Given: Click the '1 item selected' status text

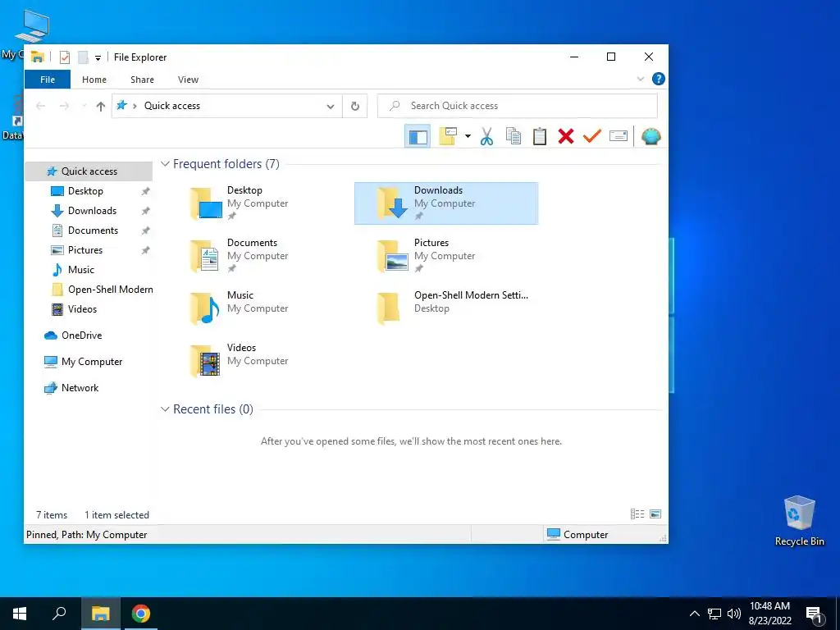Looking at the screenshot, I should (116, 515).
